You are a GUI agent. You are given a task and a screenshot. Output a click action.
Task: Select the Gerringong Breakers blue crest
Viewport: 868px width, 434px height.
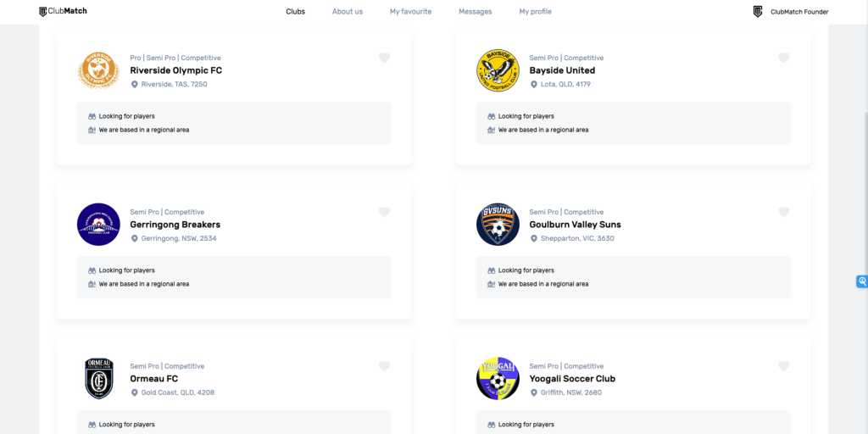click(98, 224)
